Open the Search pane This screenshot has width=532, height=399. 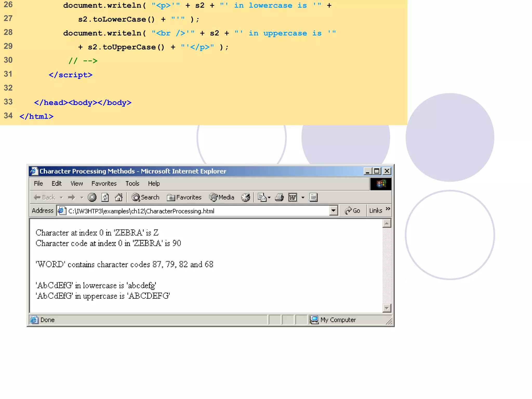(145, 197)
